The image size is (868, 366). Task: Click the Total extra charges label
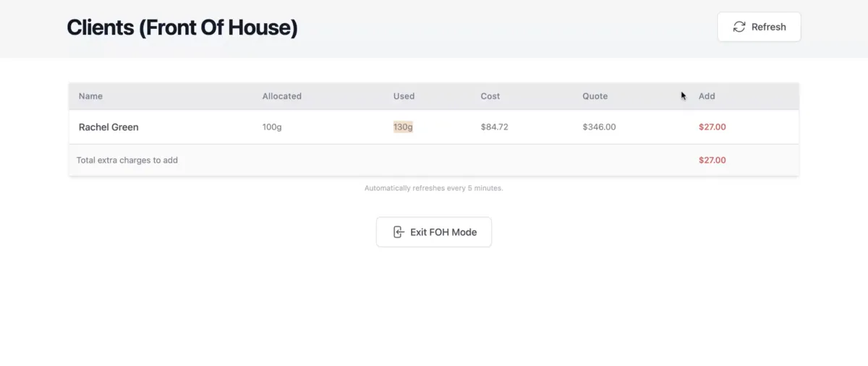[127, 161]
